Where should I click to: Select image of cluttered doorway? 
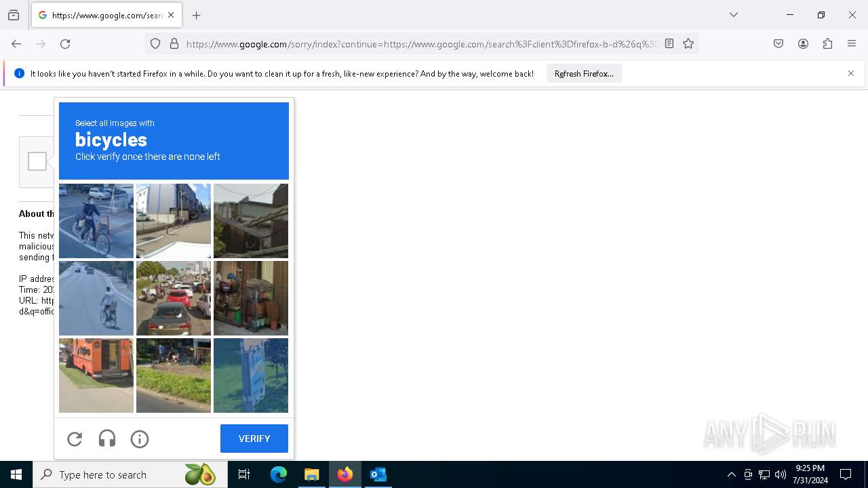click(x=251, y=298)
